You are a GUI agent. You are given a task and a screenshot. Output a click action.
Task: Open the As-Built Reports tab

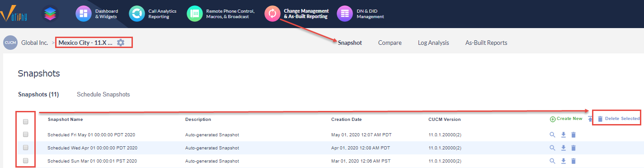coord(486,43)
